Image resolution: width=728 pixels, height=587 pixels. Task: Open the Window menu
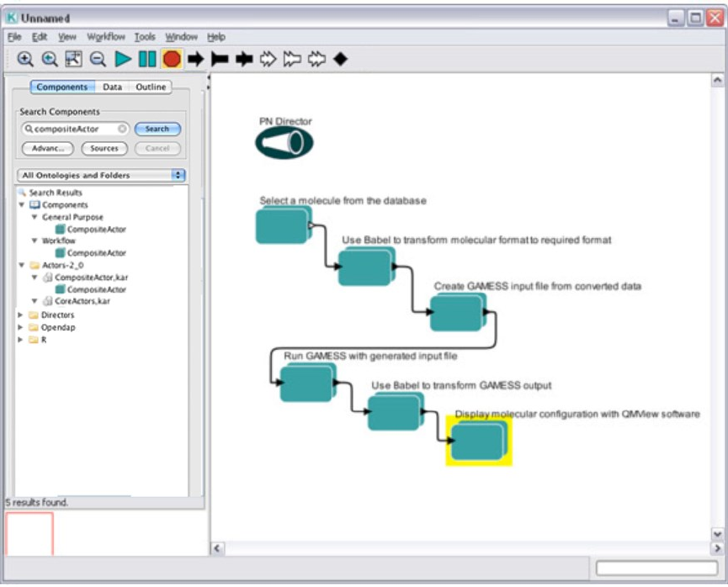182,37
